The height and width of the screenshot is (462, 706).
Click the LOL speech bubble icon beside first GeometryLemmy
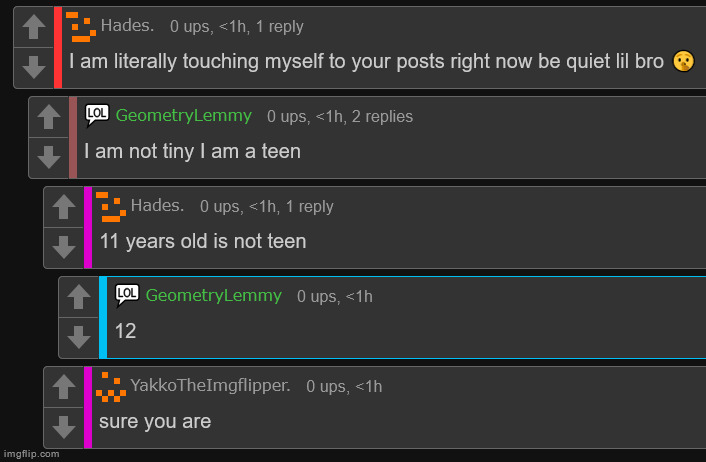(97, 116)
